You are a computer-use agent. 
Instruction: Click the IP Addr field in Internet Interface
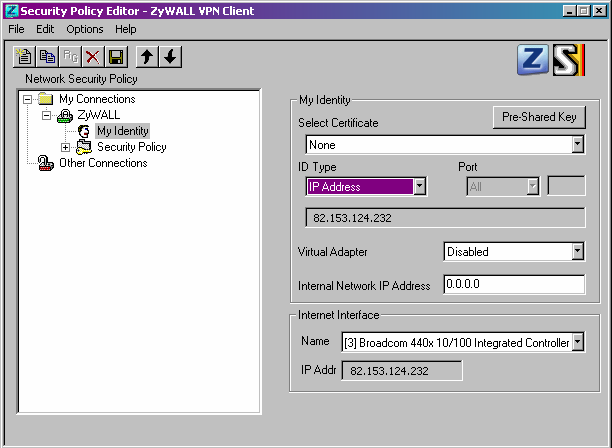pyautogui.click(x=402, y=371)
